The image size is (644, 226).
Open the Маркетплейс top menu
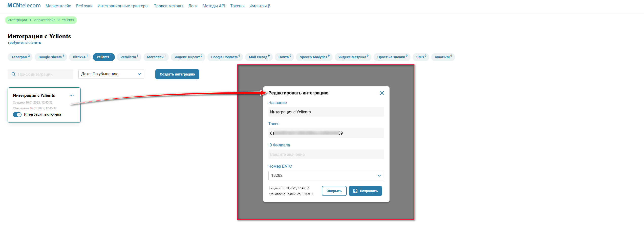click(58, 6)
